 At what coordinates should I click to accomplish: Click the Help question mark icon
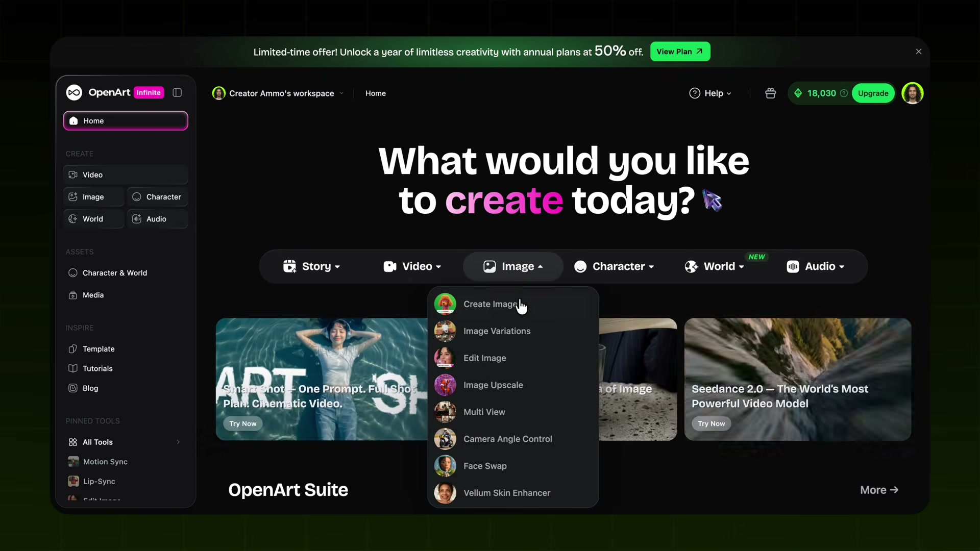click(x=694, y=93)
